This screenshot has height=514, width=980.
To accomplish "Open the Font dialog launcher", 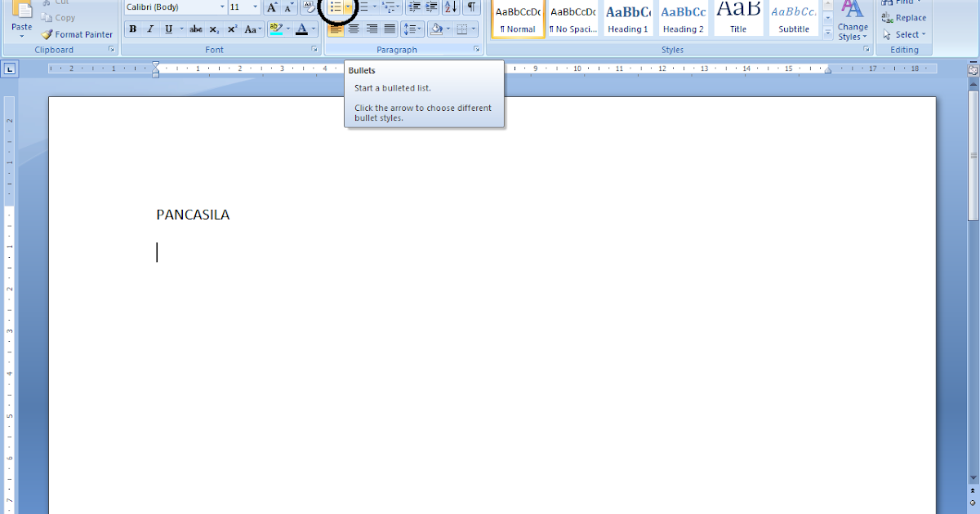I will tap(315, 50).
